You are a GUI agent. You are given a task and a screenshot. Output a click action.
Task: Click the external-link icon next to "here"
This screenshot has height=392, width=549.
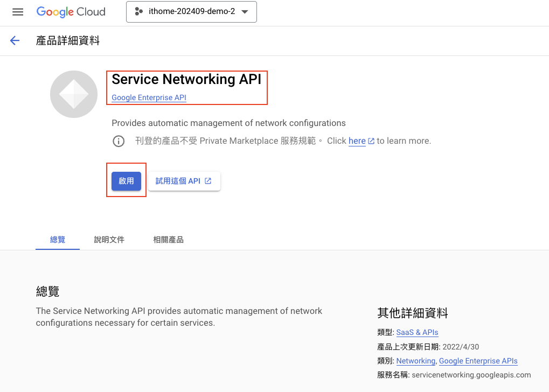point(371,141)
